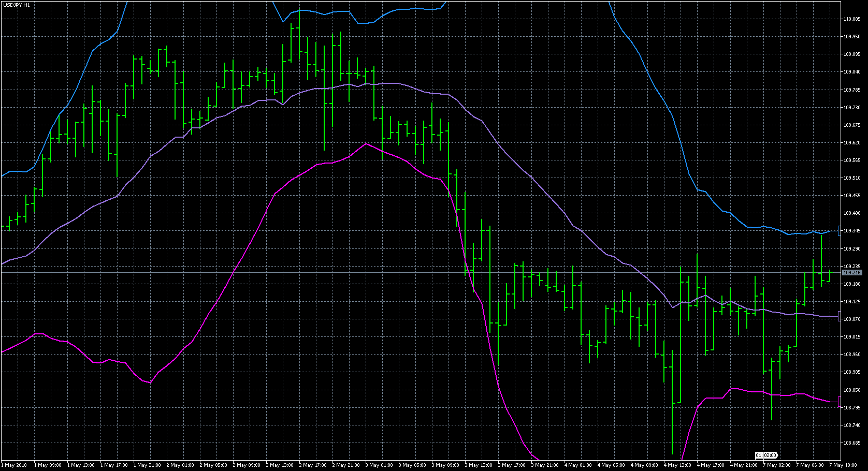868x471 pixels.
Task: Pick the 109.675 price axis label
Action: (852, 125)
